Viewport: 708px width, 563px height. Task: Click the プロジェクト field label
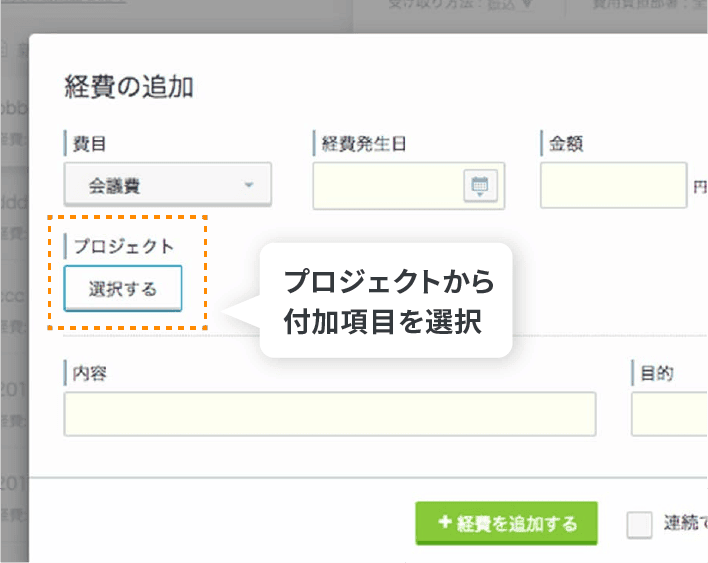123,245
